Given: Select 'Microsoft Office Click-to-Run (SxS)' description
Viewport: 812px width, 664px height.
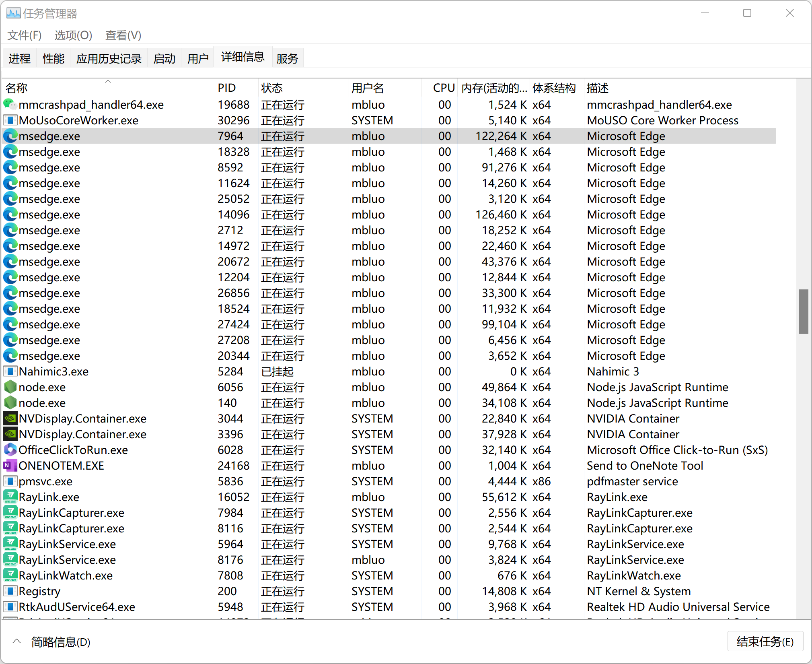Looking at the screenshot, I should 677,450.
